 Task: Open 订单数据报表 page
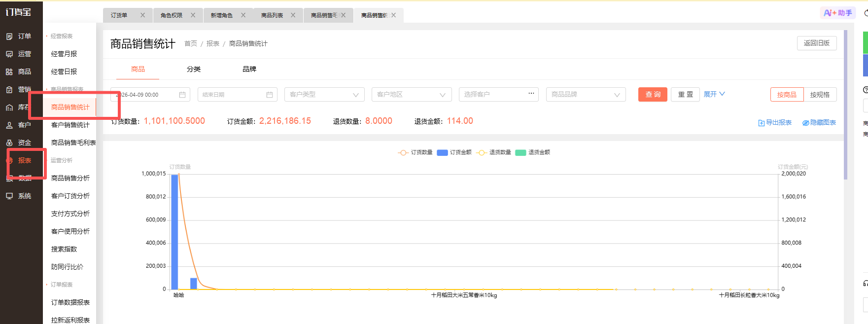[x=70, y=302]
